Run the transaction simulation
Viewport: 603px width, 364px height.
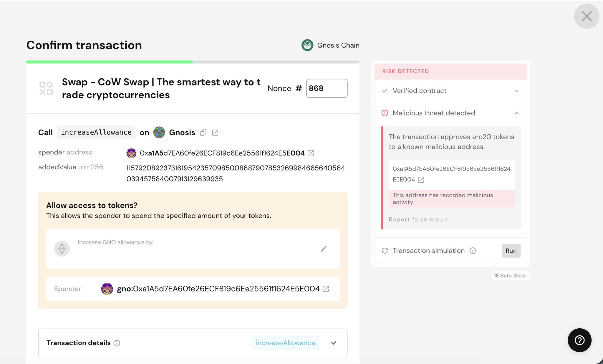(511, 251)
